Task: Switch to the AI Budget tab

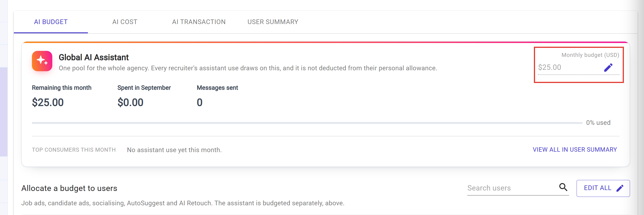Action: [51, 22]
